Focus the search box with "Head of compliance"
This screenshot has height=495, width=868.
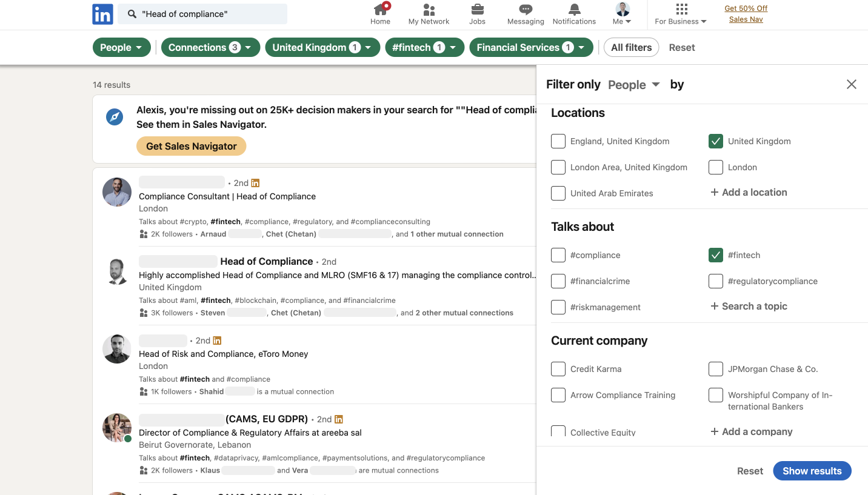(202, 14)
